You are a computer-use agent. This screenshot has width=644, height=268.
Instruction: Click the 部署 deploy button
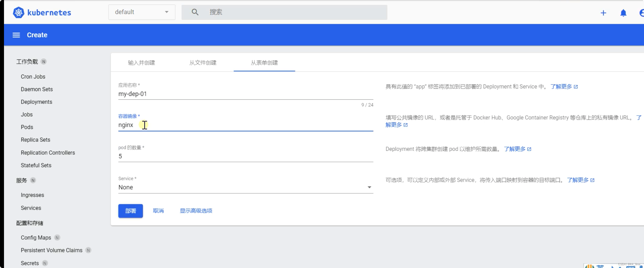point(130,210)
